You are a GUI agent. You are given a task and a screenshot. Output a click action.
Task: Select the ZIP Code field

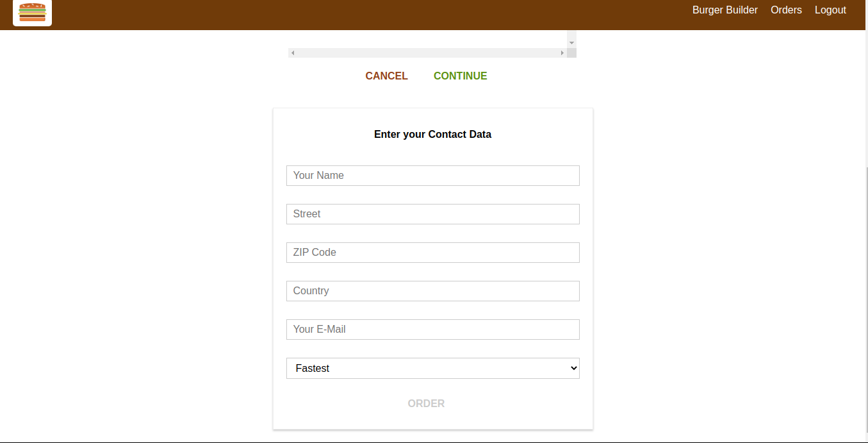(x=433, y=253)
